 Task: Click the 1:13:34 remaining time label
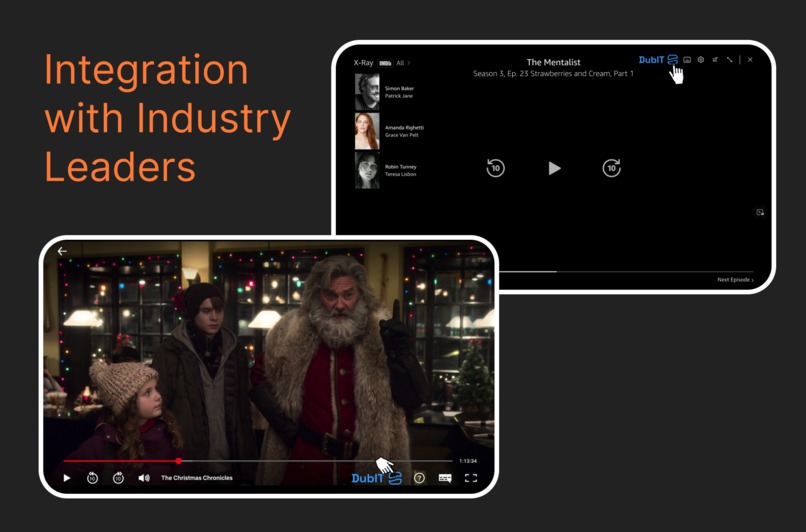(468, 461)
